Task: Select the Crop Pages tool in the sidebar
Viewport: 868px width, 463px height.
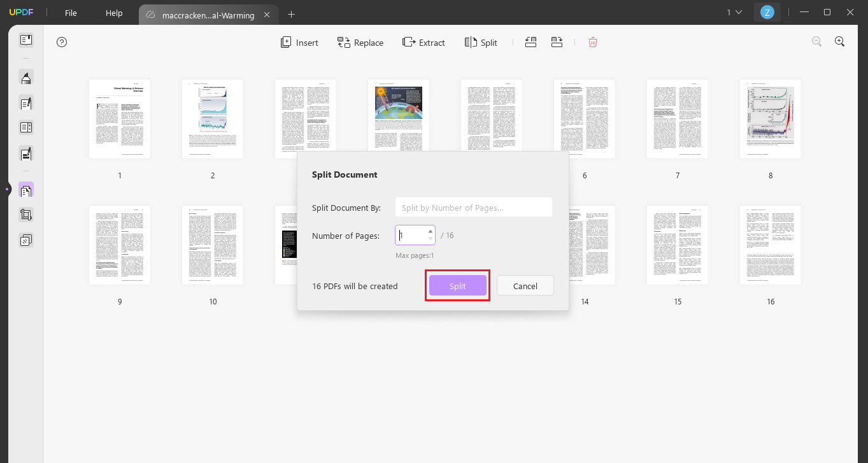Action: coord(26,214)
